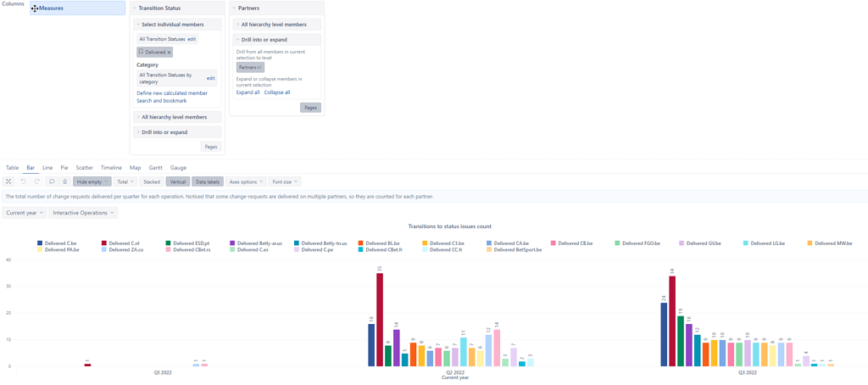Viewport: 868px width, 385px height.
Task: Click the export chart icon
Action: pos(64,181)
